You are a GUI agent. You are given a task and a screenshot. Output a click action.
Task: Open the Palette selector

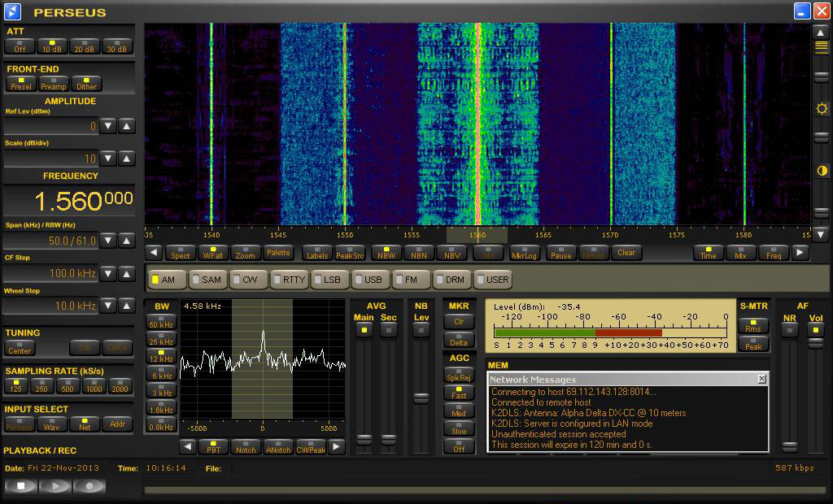click(x=278, y=253)
